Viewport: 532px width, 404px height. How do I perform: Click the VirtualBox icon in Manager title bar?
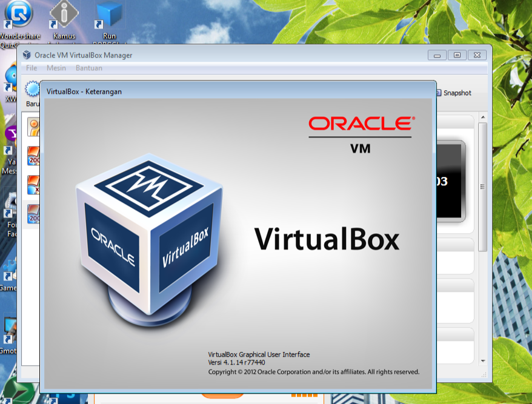coord(27,55)
